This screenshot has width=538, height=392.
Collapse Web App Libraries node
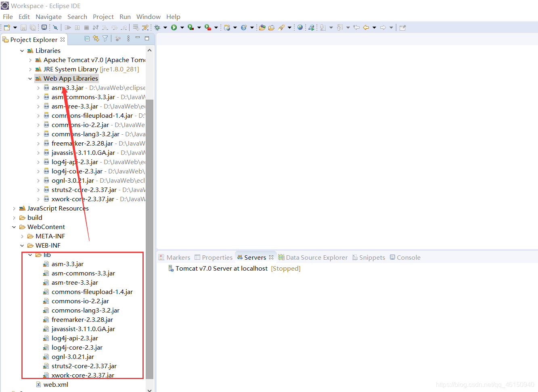point(30,79)
